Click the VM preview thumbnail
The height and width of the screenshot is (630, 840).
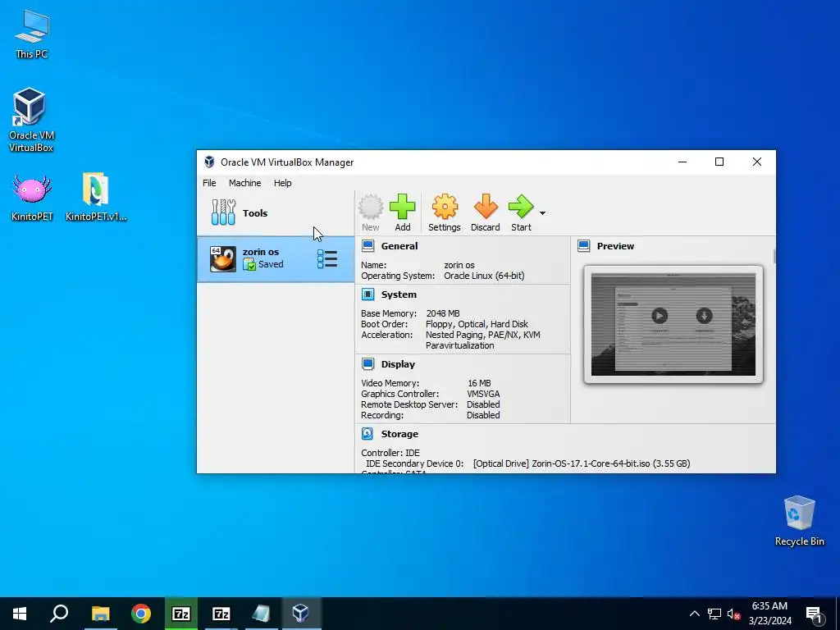(x=673, y=324)
